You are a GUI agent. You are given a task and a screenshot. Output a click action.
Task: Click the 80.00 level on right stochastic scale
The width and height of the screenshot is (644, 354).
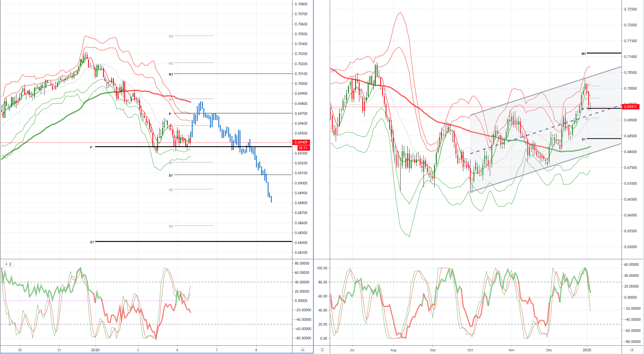323,282
